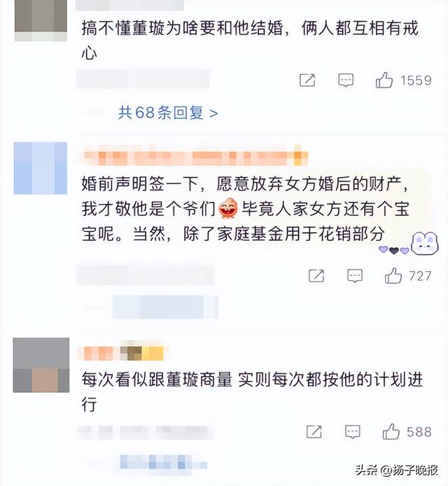Screen dimensions: 448x486
Task: Expand blurred replies under 588-likes comment
Action: [164, 461]
